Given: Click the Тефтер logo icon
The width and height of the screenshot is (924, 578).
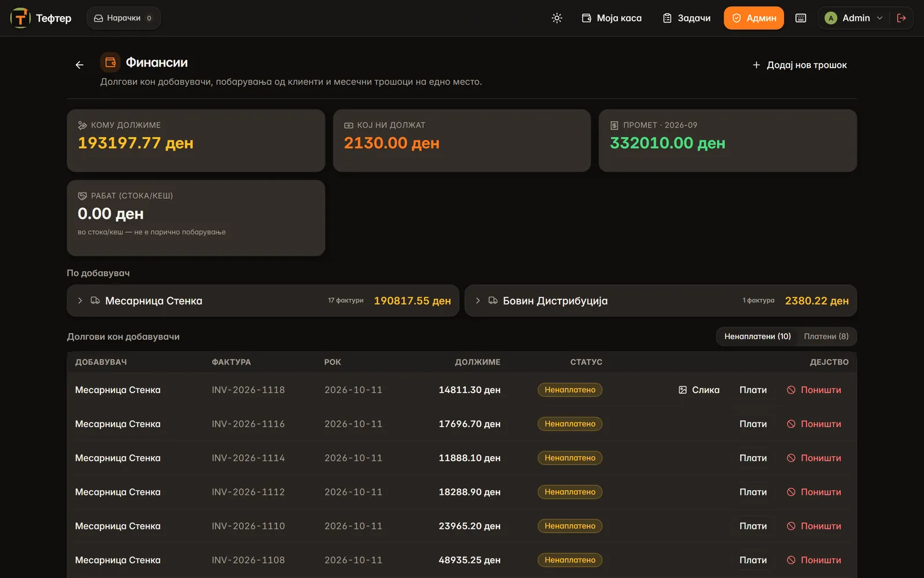Looking at the screenshot, I should pyautogui.click(x=20, y=18).
